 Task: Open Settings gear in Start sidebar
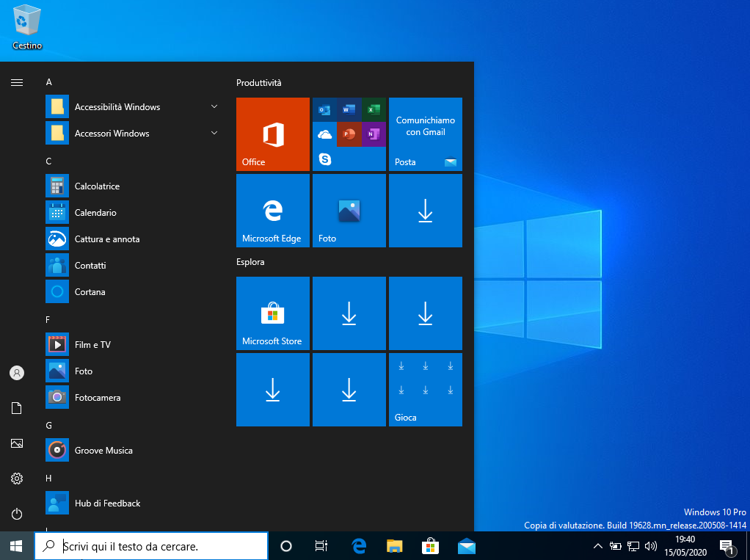[17, 479]
